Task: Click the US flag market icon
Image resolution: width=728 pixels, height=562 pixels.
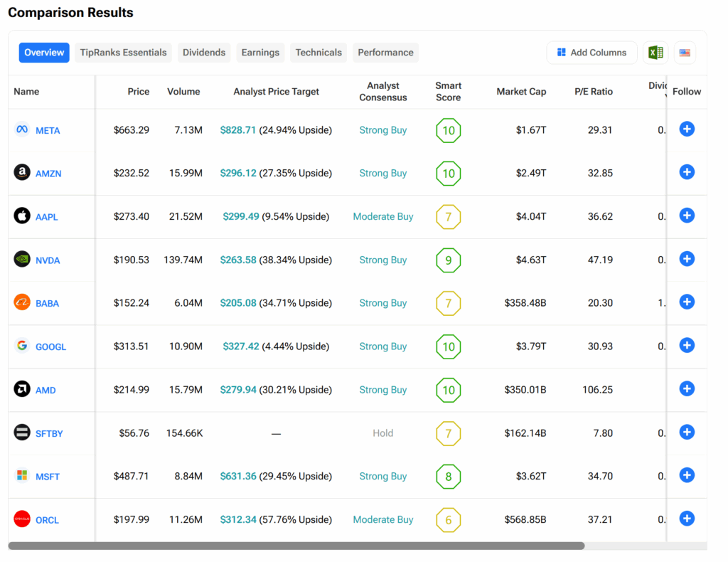Action: point(685,53)
